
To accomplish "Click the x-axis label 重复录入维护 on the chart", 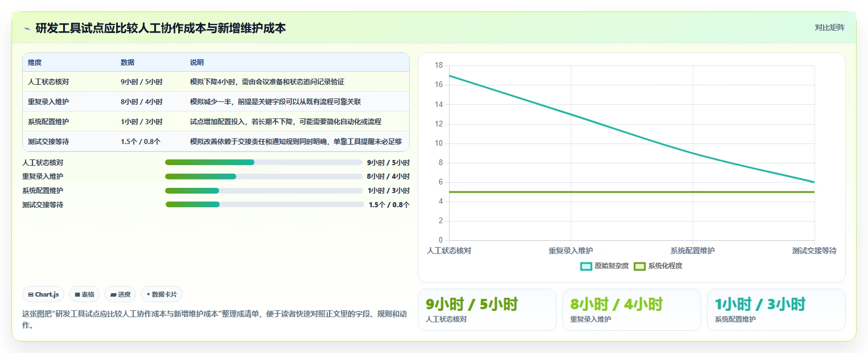I will (571, 251).
